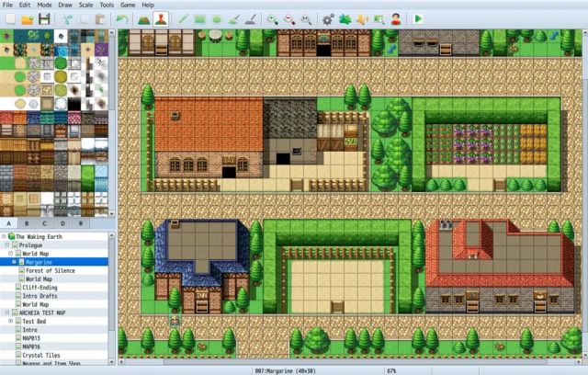Switch to tileset tab B
The image size is (588, 375).
(x=26, y=222)
